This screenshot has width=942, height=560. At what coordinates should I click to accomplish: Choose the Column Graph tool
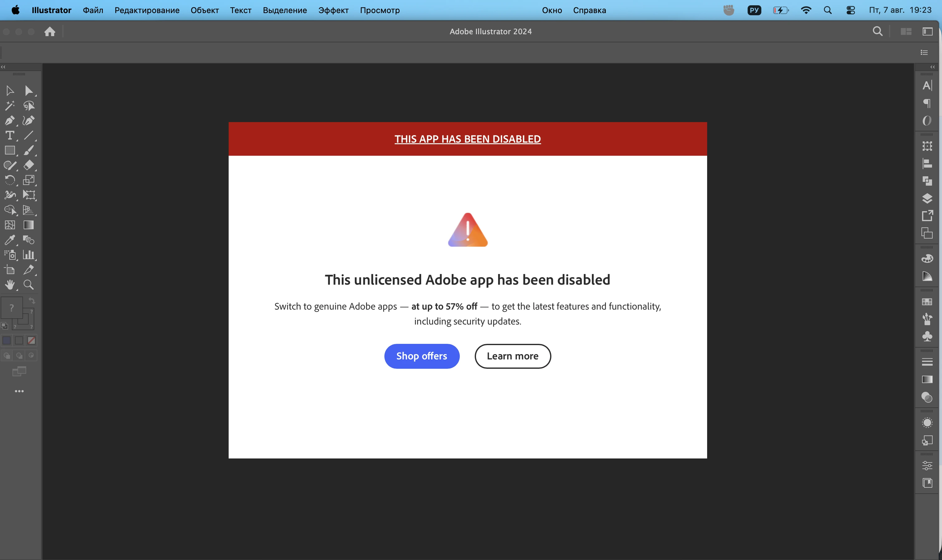point(29,255)
